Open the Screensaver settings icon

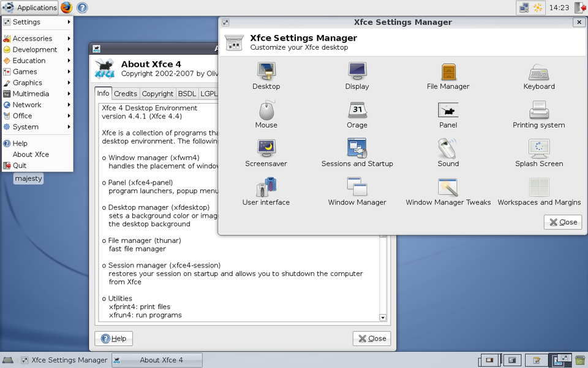266,153
